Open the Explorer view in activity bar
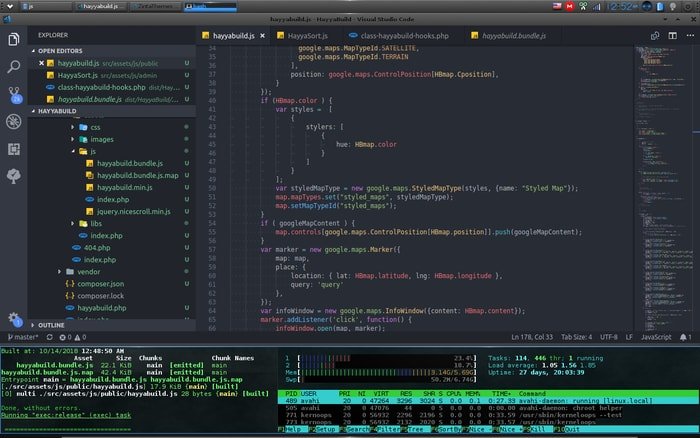 [13, 39]
